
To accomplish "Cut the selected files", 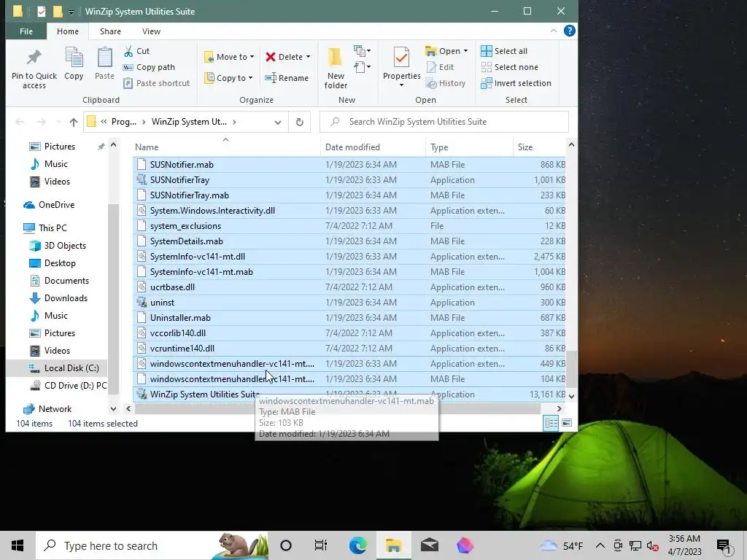I will [136, 51].
